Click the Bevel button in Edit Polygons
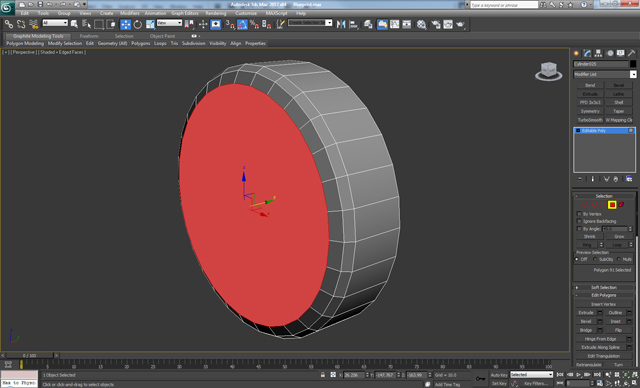Viewport: 640px width, 388px height. 586,321
